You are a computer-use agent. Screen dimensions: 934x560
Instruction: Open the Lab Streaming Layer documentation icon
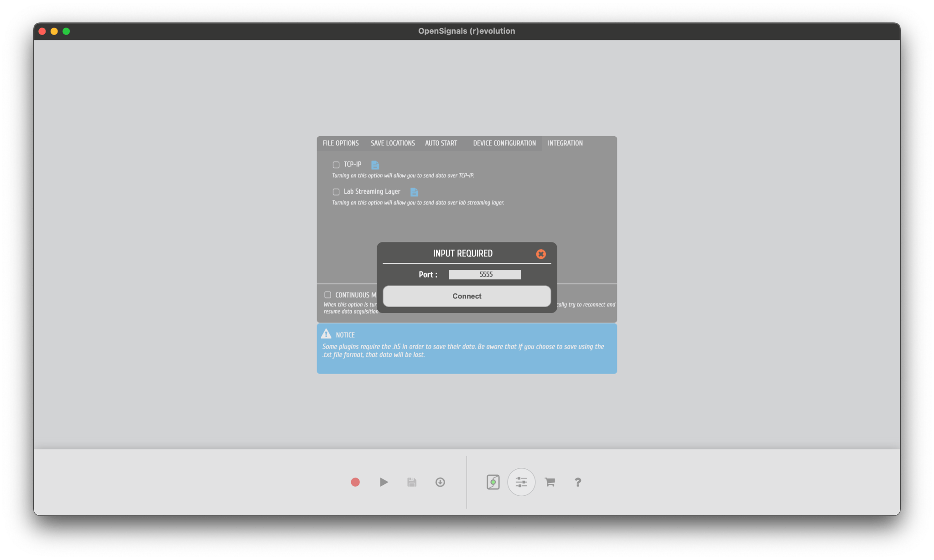(x=414, y=192)
